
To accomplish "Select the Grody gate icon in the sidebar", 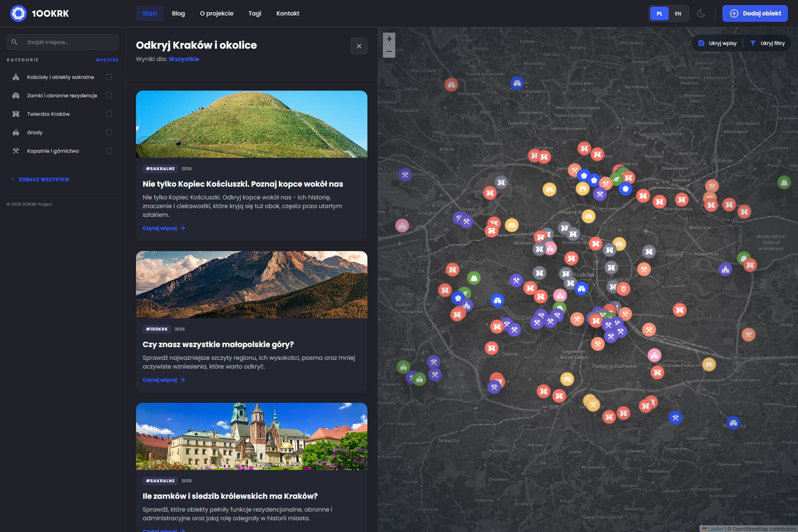I will [x=15, y=132].
